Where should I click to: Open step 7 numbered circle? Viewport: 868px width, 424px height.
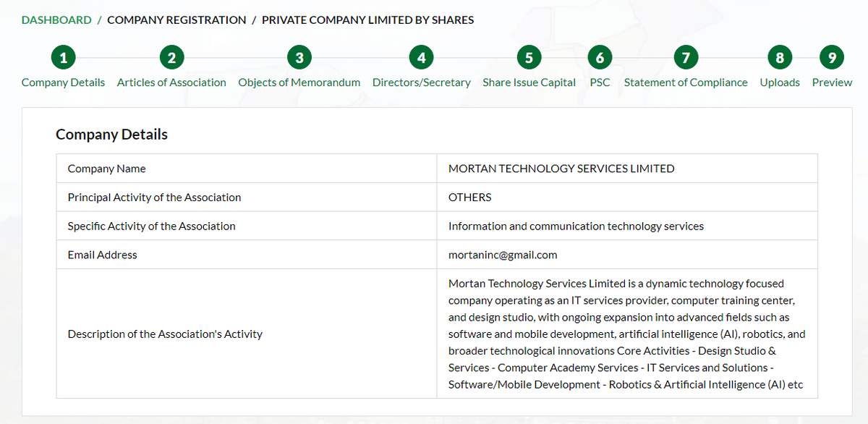coord(686,57)
